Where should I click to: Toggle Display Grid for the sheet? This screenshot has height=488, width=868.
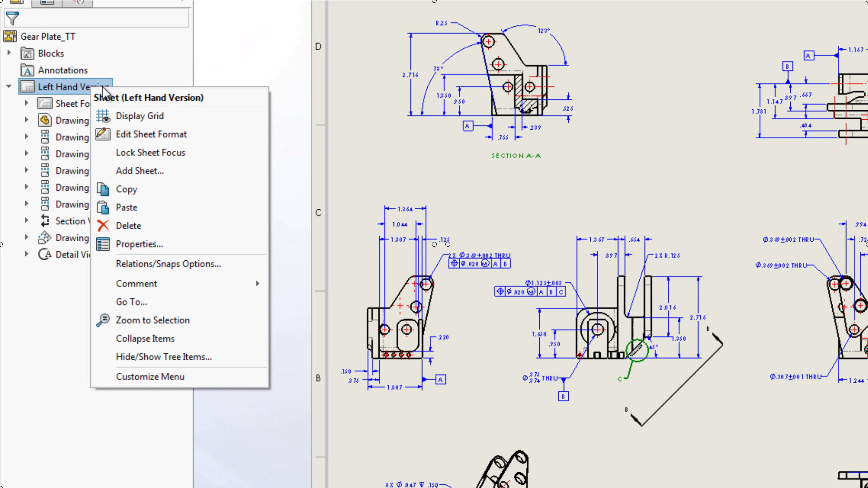[139, 116]
